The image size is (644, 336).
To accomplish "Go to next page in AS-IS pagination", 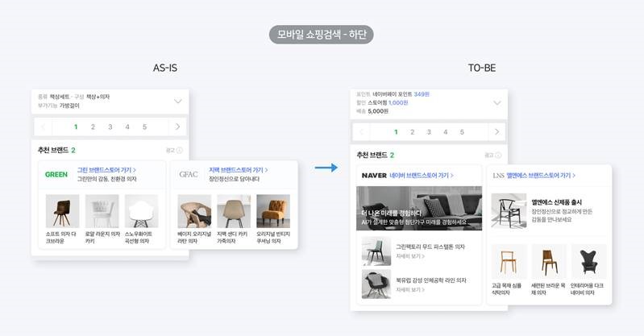I will coord(177,127).
